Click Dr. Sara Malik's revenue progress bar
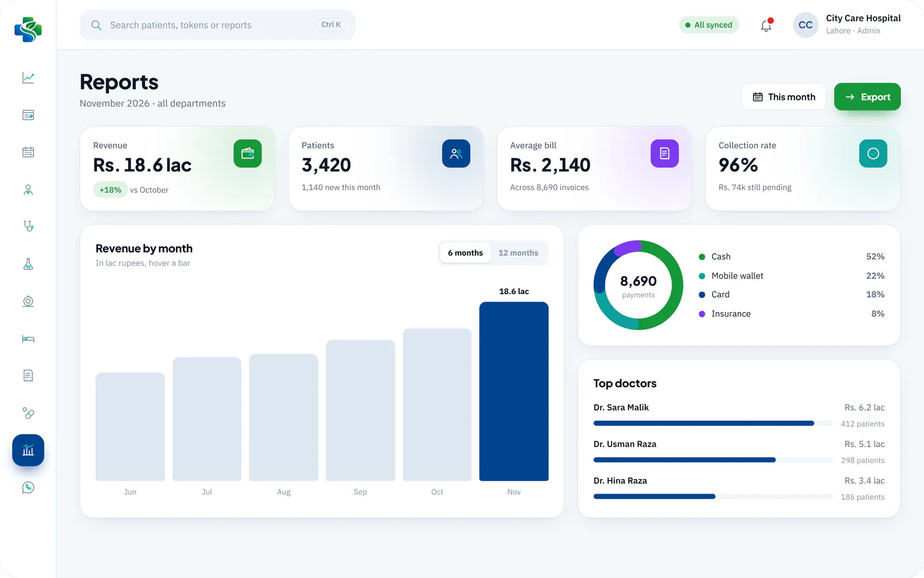924x578 pixels. coord(714,424)
